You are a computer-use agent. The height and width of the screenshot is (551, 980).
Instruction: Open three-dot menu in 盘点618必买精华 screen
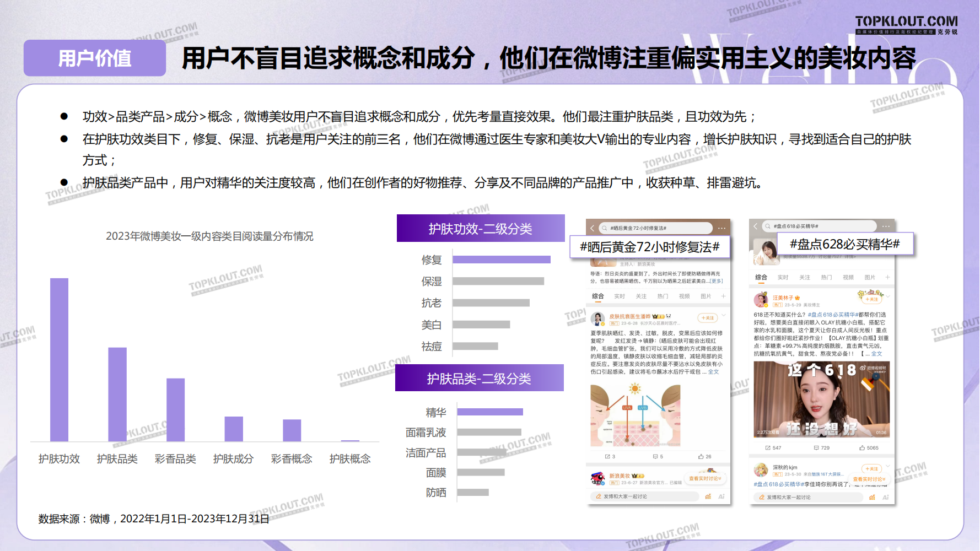click(886, 226)
